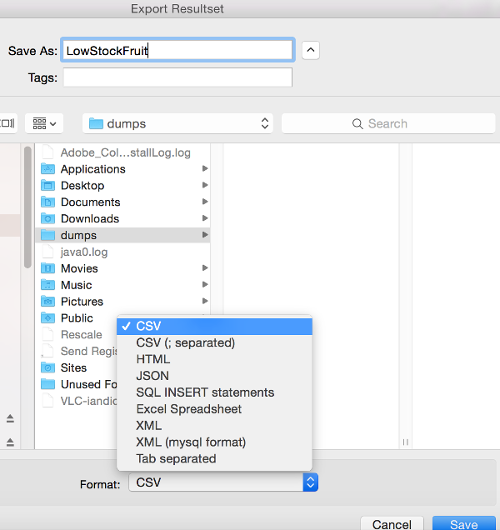Collapse the dialog with the chevron-up button
This screenshot has height=530, width=500.
(311, 50)
